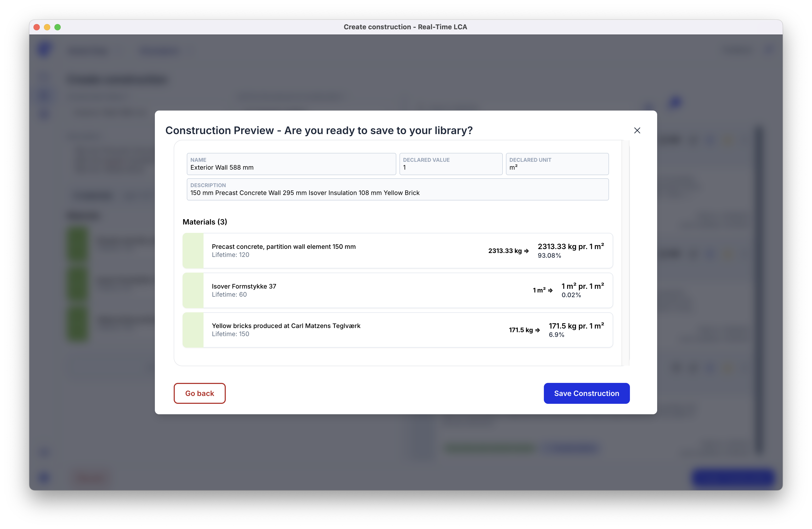Click the Isover Formstykke green color swatch
This screenshot has height=529, width=812.
(193, 290)
